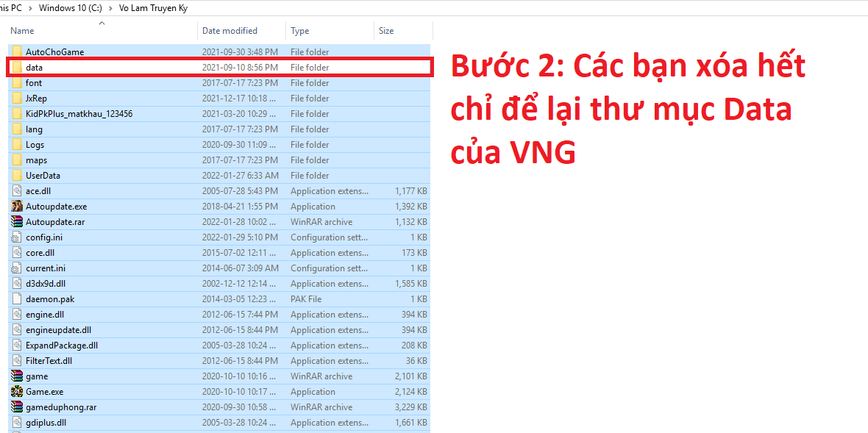Select the Autoupdate.rar WinRAR archive icon
Screen dimensions: 868x433
coord(17,222)
